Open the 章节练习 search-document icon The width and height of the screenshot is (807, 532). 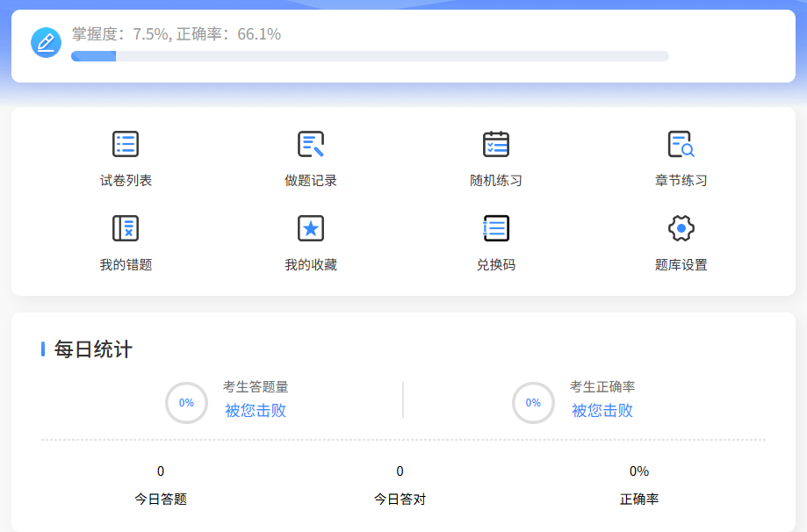point(681,144)
